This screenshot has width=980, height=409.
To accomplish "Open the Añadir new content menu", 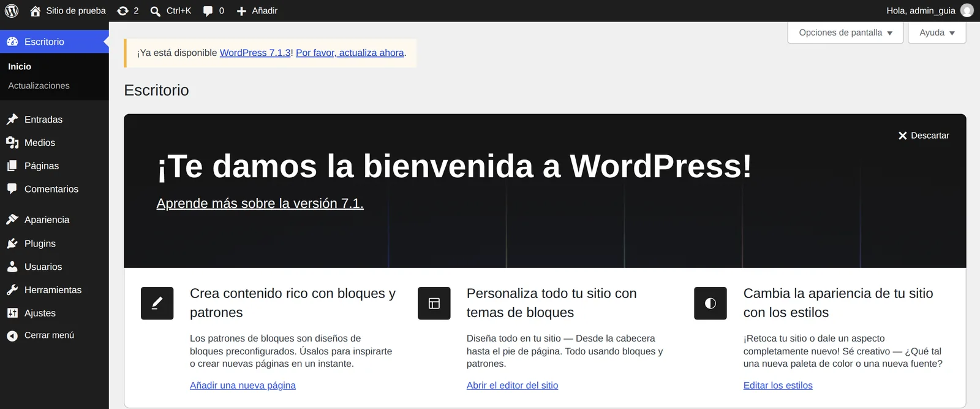I will tap(257, 10).
